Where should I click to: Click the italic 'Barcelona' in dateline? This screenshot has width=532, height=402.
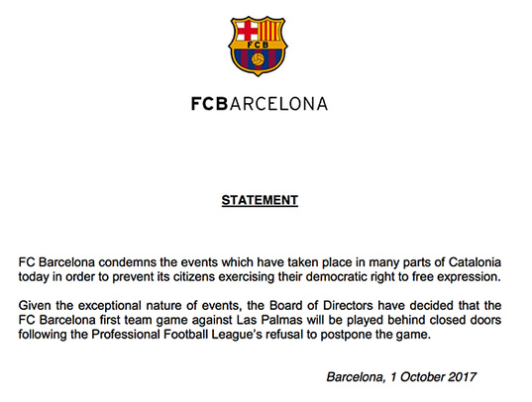pyautogui.click(x=354, y=377)
